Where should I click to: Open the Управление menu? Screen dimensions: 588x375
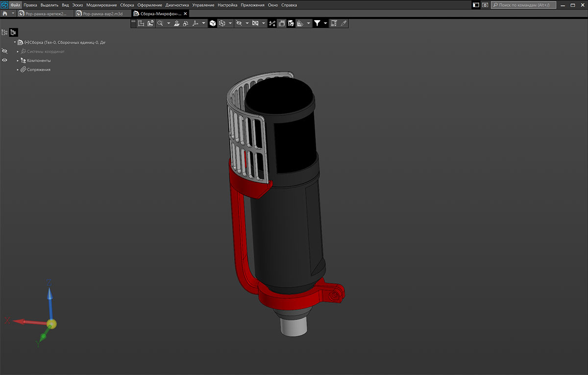point(203,5)
